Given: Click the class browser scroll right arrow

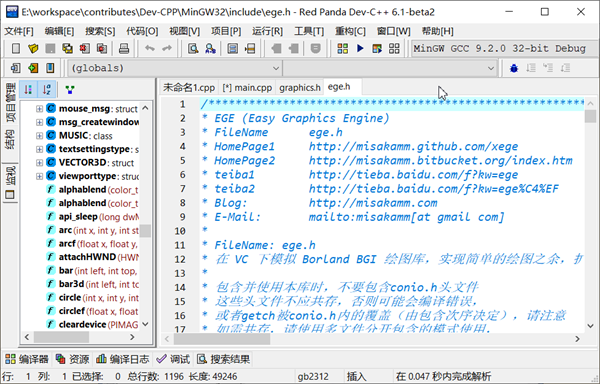Looking at the screenshot, I should (132, 337).
